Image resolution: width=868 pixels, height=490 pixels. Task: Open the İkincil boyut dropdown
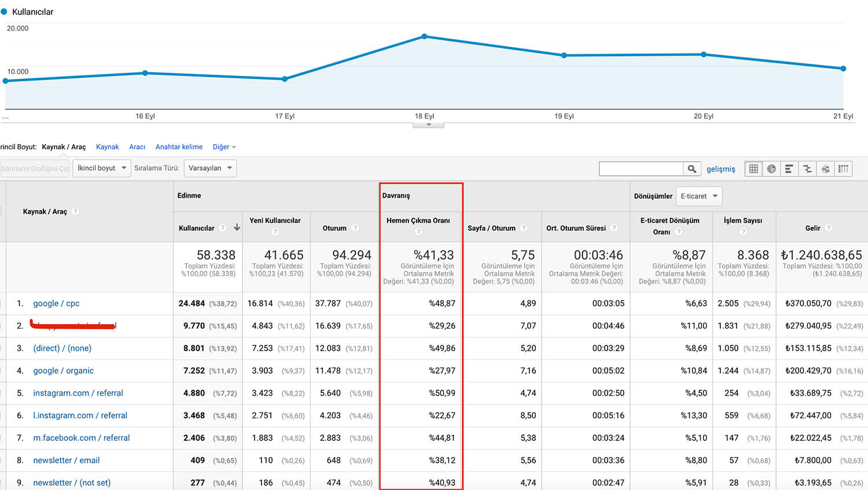click(102, 168)
